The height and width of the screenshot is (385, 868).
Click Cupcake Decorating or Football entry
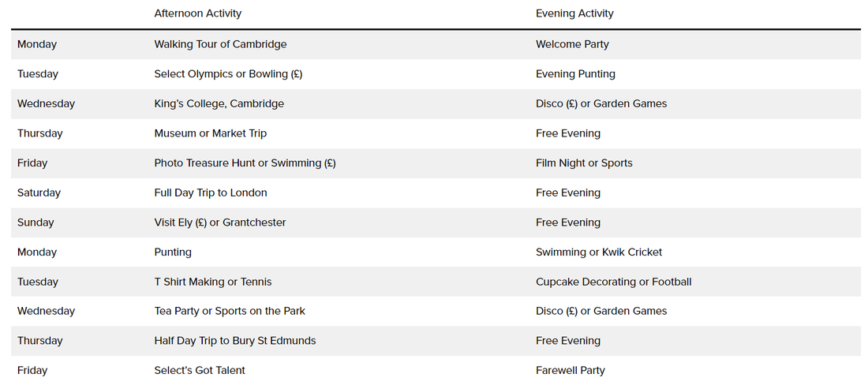(x=613, y=282)
